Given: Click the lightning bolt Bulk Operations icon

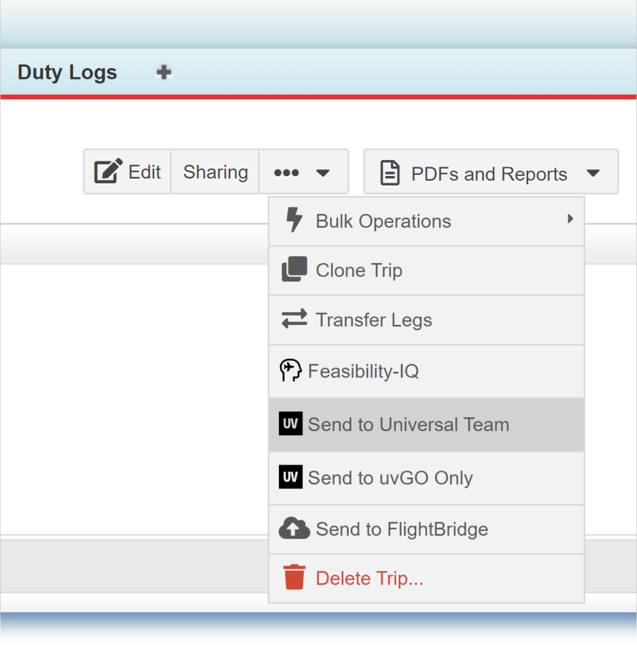Looking at the screenshot, I should tap(295, 221).
